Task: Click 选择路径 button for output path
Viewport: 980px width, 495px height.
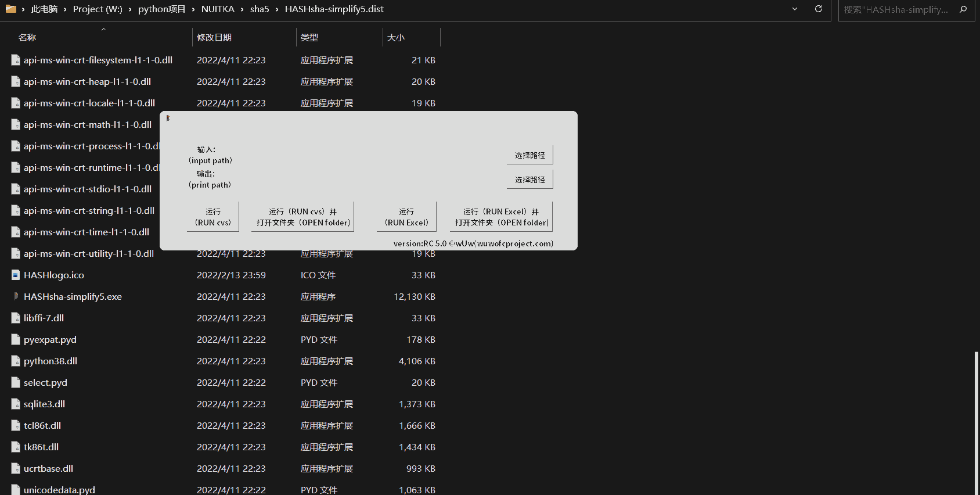Action: (529, 180)
